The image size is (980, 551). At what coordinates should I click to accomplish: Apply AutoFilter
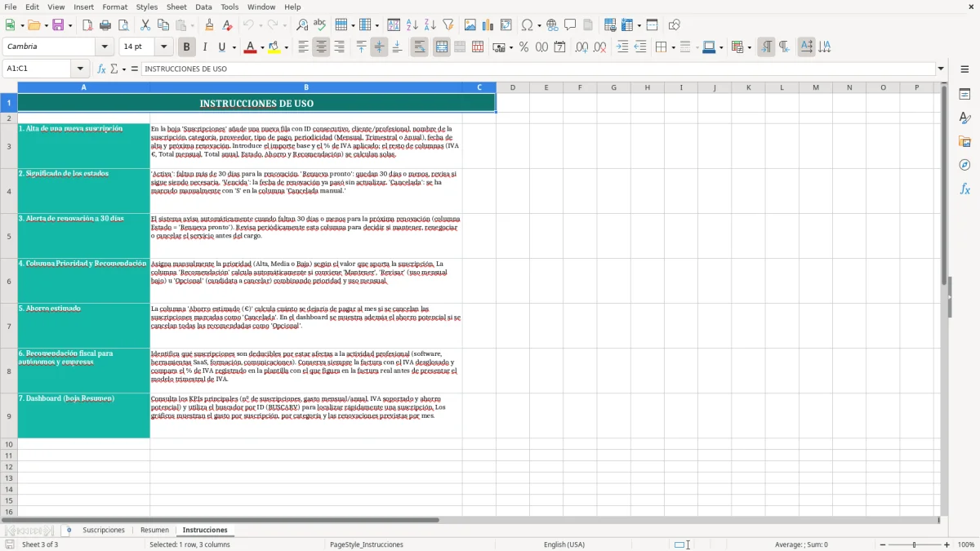click(x=448, y=25)
